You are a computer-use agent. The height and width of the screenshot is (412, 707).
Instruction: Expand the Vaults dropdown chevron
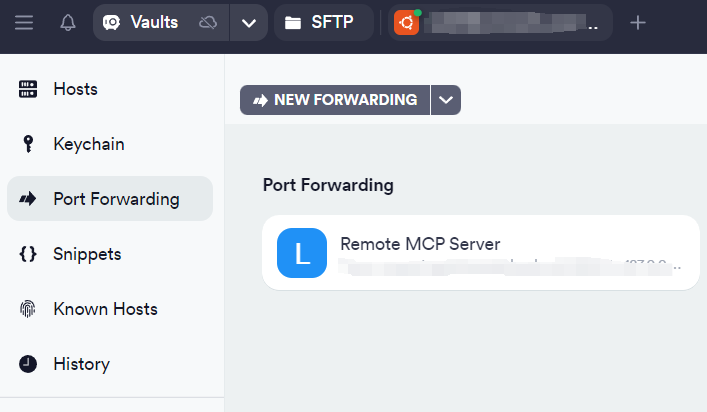click(x=249, y=23)
